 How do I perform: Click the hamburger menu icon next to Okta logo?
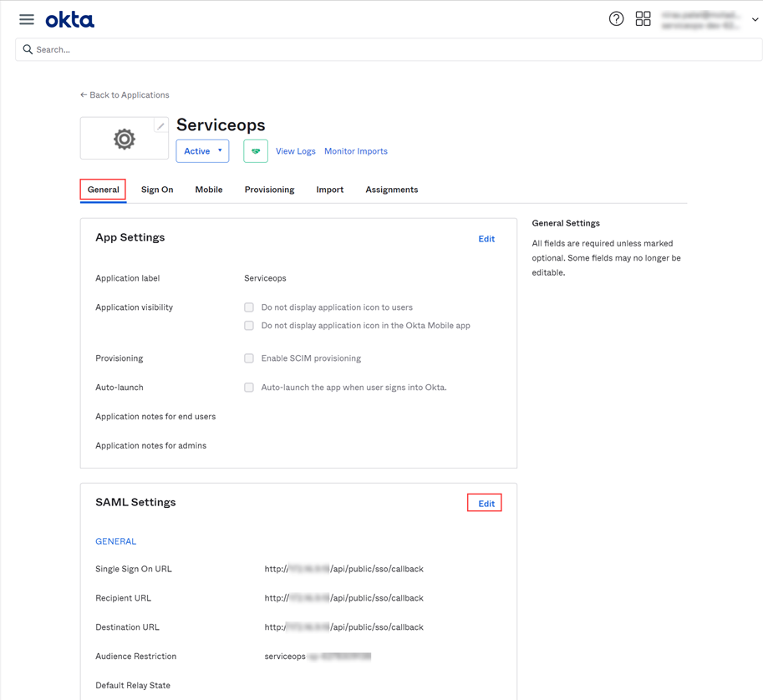pos(26,18)
